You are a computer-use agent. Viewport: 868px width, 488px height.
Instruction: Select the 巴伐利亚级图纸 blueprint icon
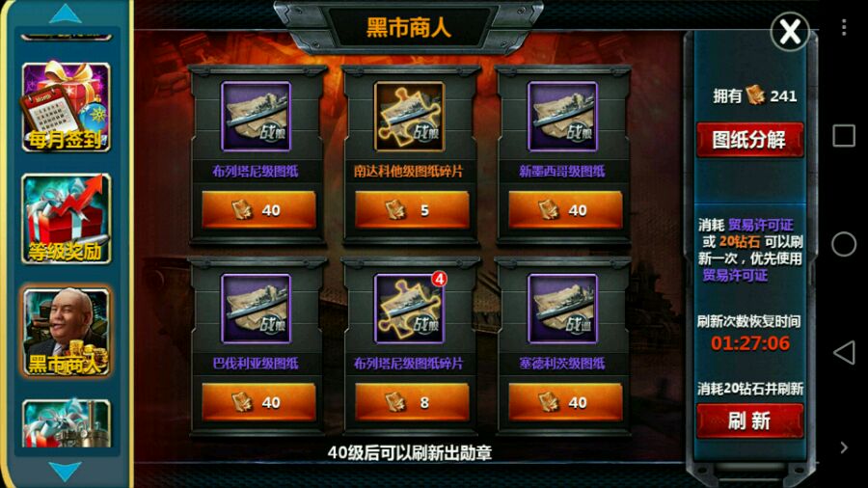(x=256, y=309)
